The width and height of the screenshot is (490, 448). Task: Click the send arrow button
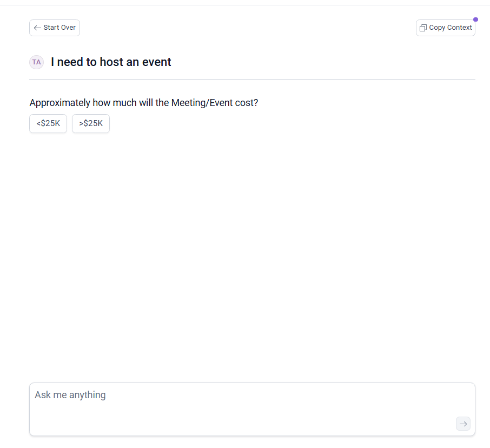tap(463, 424)
